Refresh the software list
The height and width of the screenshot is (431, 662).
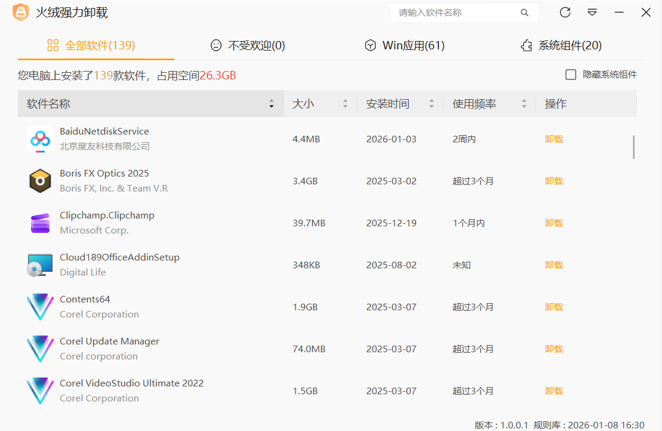click(565, 12)
